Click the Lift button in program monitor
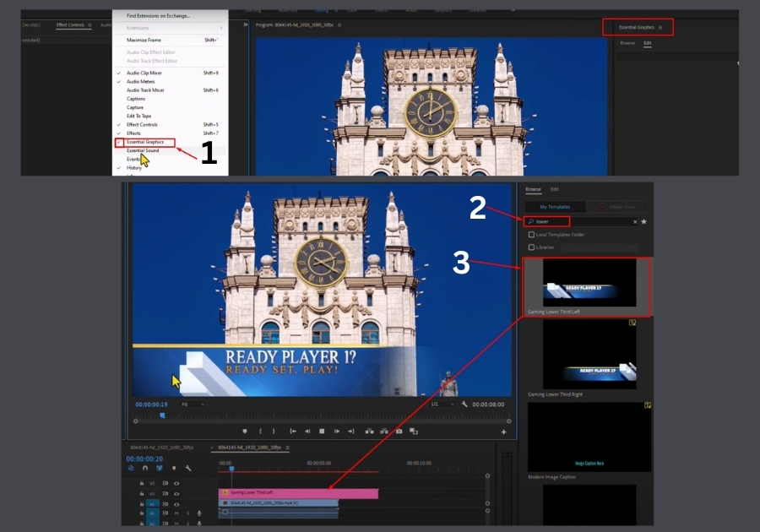Screen dimensions: 760x532 click(369, 432)
